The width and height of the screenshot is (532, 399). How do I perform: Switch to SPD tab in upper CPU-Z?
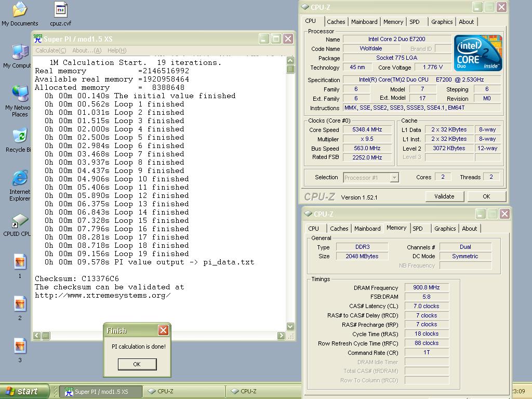coord(414,22)
